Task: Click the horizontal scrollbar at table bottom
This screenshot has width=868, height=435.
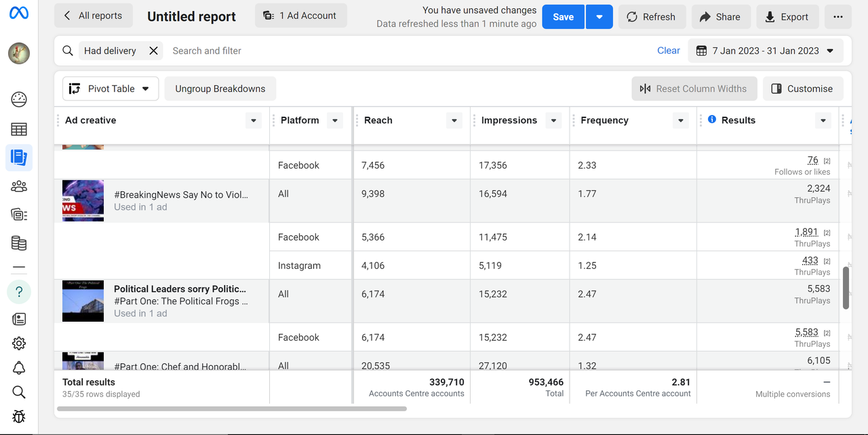Action: (232, 409)
